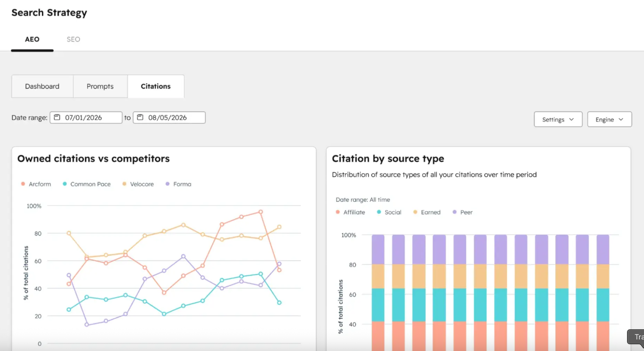Click Common Pace's last data point near 30%

[x=279, y=303]
